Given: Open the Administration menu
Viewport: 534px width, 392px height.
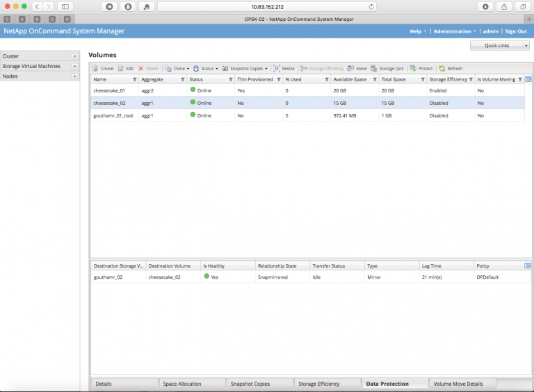Looking at the screenshot, I should click(454, 31).
